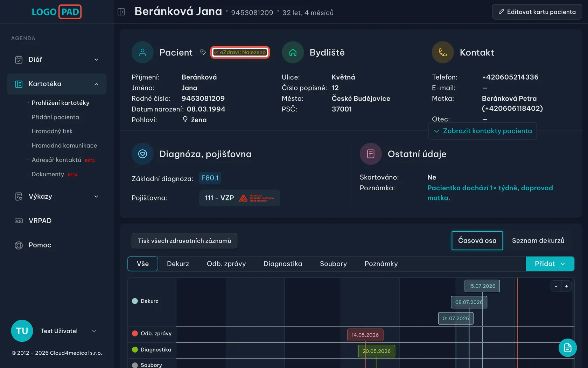
Task: Open Test Uživatel account dropdown
Action: 94,331
